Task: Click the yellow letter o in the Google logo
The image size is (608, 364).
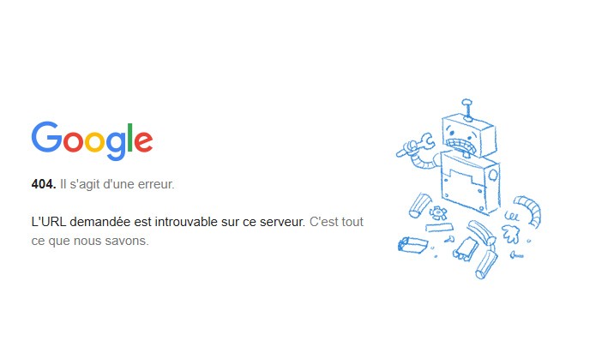Action: 94,141
